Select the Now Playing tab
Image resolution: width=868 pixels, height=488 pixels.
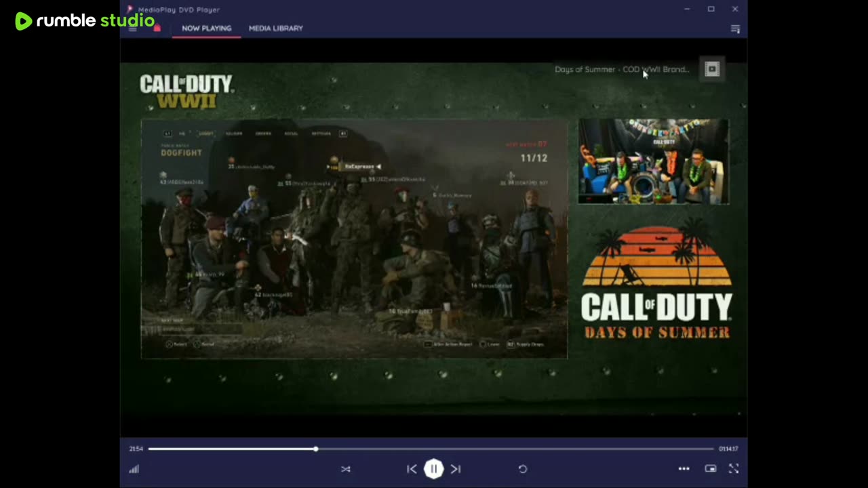(207, 28)
